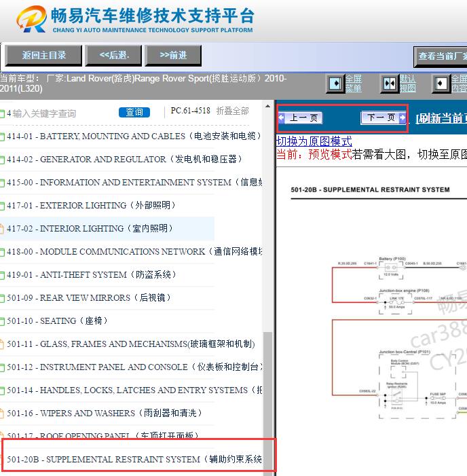
Task: Click the 默认视图 layout icon
Action: click(390, 83)
